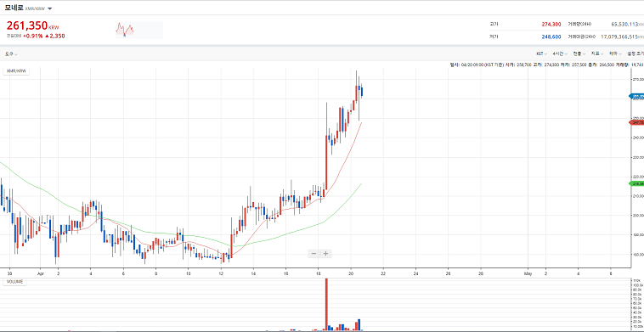Click the blue current price tag on axis
The height and width of the screenshot is (332, 644).
pos(636,96)
